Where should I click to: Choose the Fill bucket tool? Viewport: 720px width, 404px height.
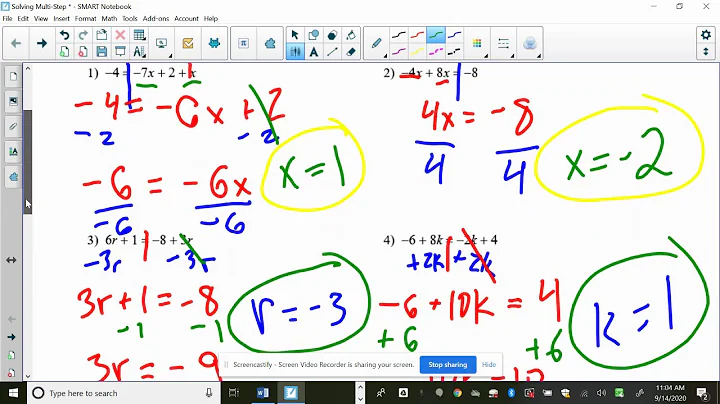click(351, 35)
